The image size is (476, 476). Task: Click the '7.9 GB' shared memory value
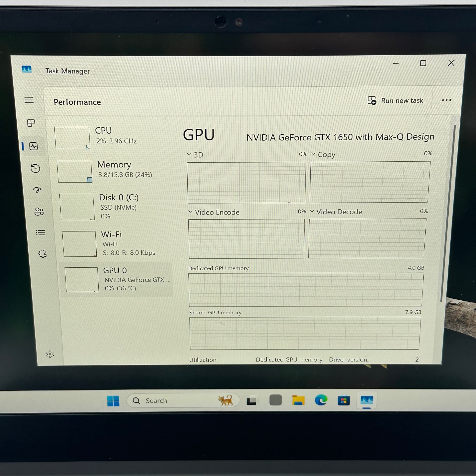tap(413, 312)
